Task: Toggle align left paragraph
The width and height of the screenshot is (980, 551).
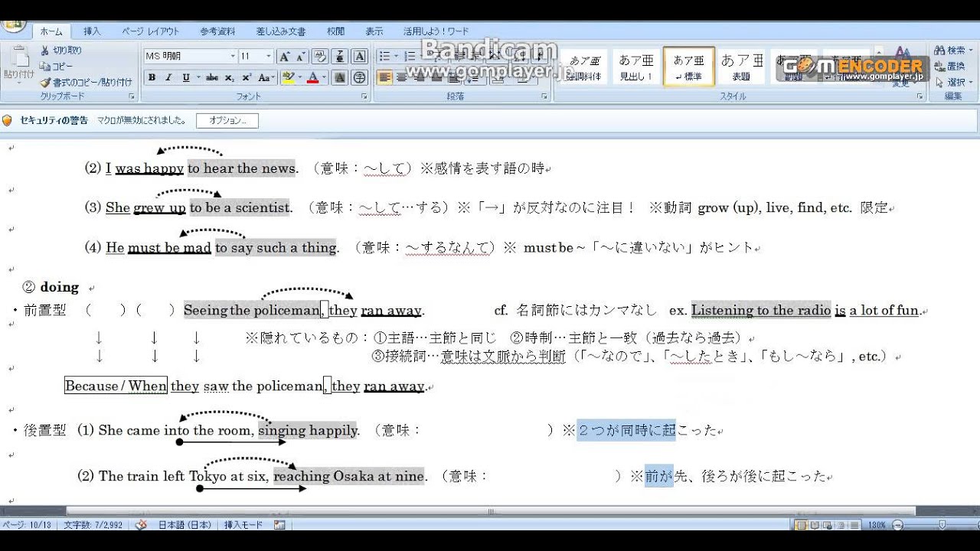Action: pos(384,78)
